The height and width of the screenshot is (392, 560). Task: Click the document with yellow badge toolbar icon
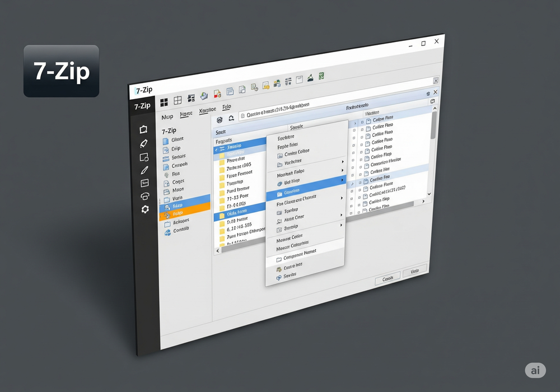point(265,85)
